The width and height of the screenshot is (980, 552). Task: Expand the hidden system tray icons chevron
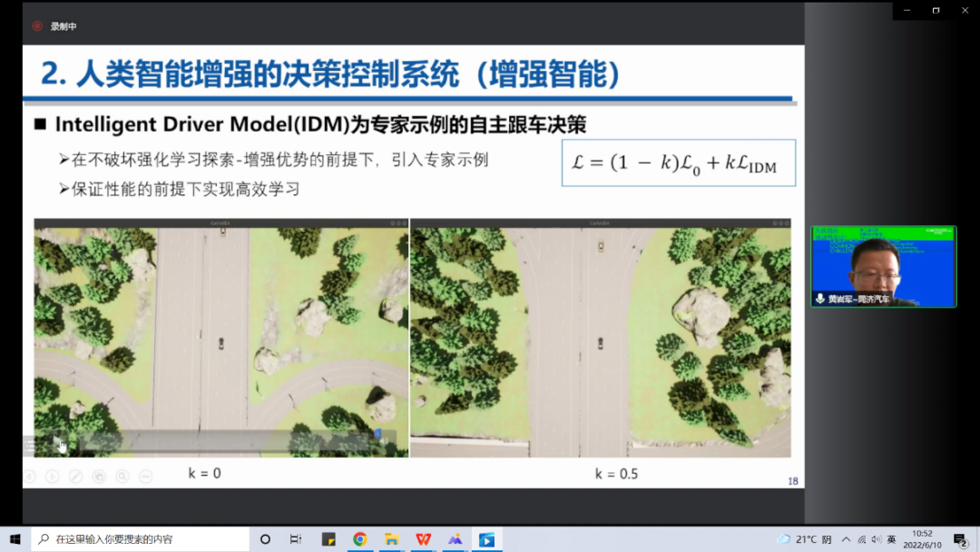(x=847, y=539)
